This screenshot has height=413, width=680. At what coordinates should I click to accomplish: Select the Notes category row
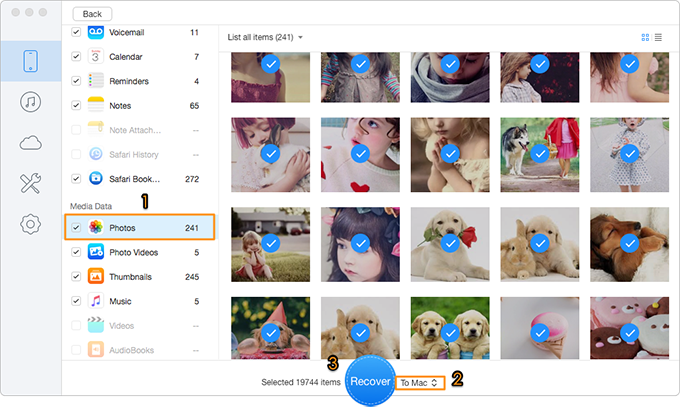[x=139, y=105]
